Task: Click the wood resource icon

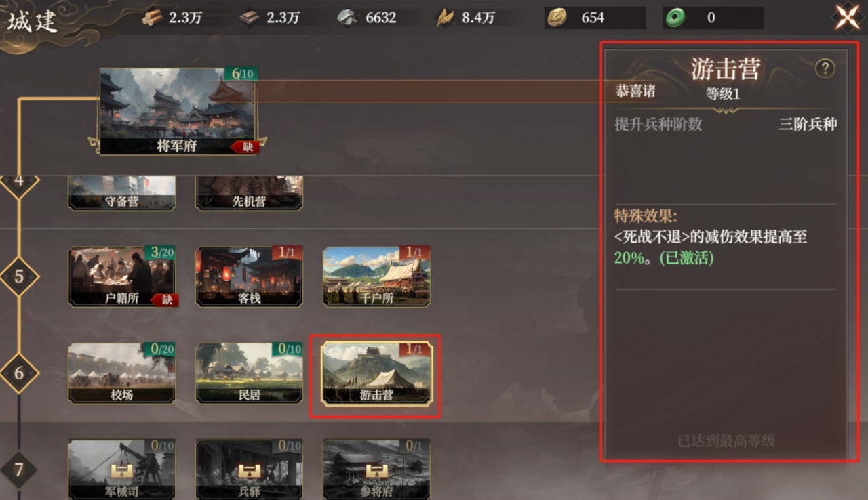Action: coord(153,18)
